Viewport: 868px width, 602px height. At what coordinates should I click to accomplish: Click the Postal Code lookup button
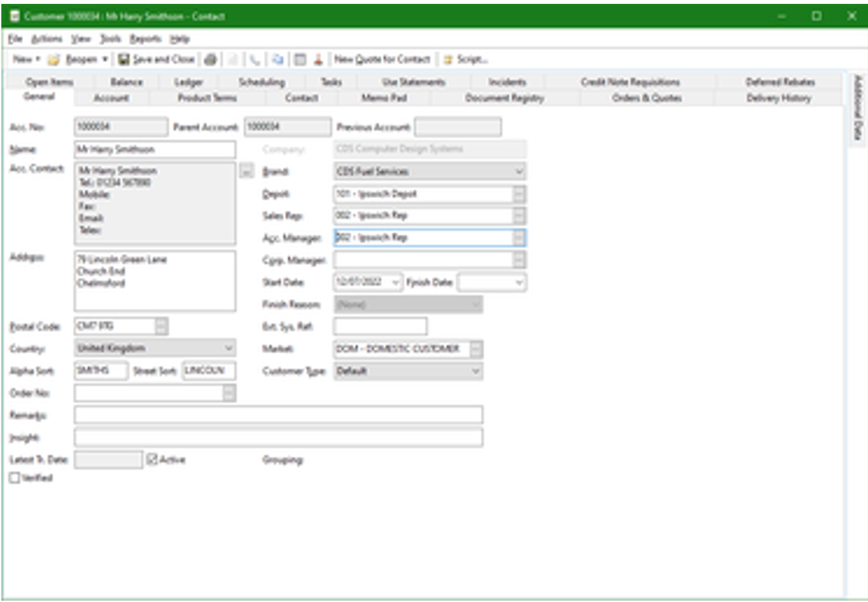tap(162, 326)
